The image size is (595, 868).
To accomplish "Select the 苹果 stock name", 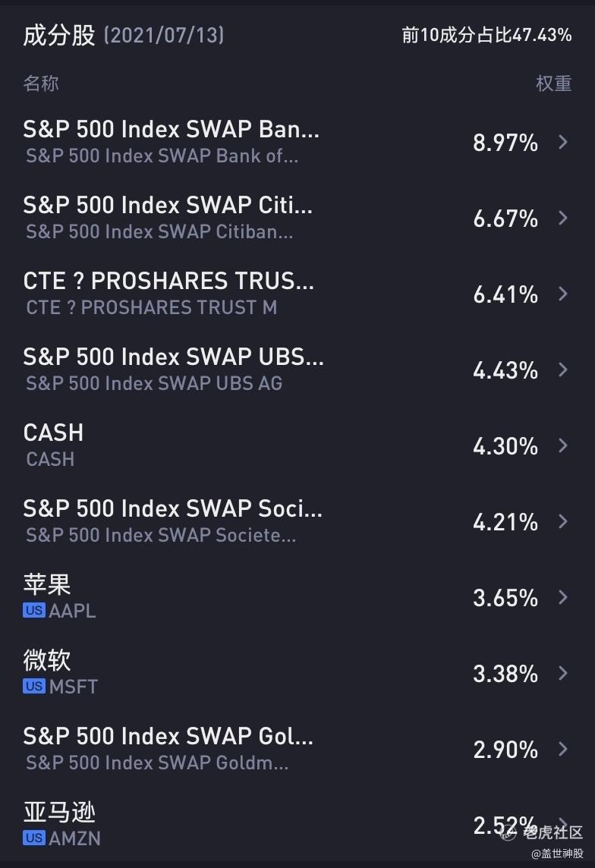I will 47,584.
